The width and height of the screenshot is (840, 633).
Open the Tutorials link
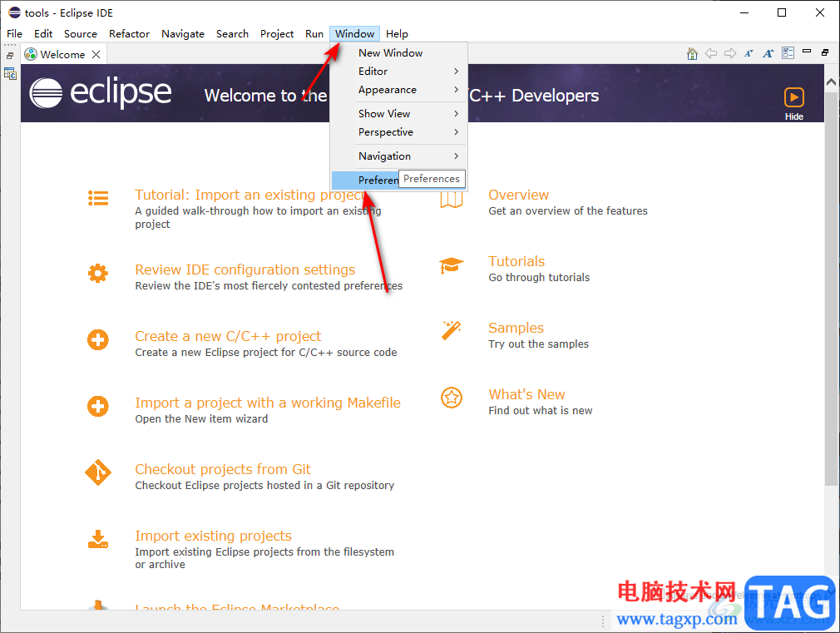coord(516,261)
